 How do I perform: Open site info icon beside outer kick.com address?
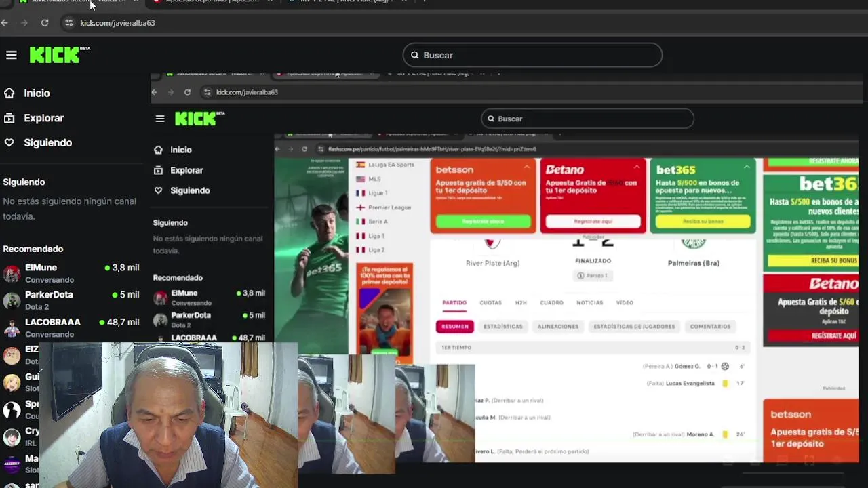pos(68,23)
